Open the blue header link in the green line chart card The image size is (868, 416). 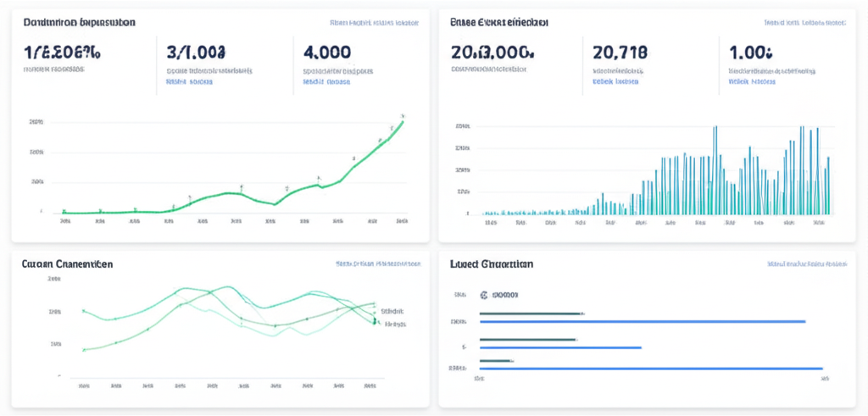click(x=374, y=23)
